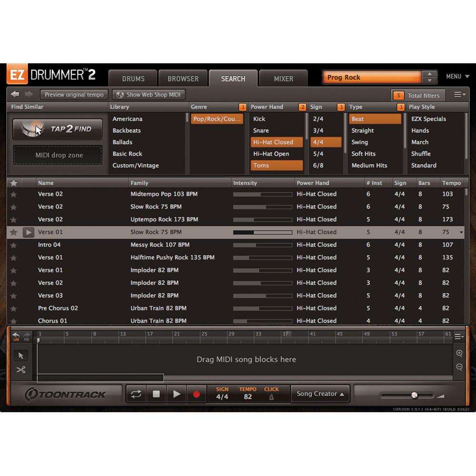Enable loop playback in the transport bar

tap(136, 394)
